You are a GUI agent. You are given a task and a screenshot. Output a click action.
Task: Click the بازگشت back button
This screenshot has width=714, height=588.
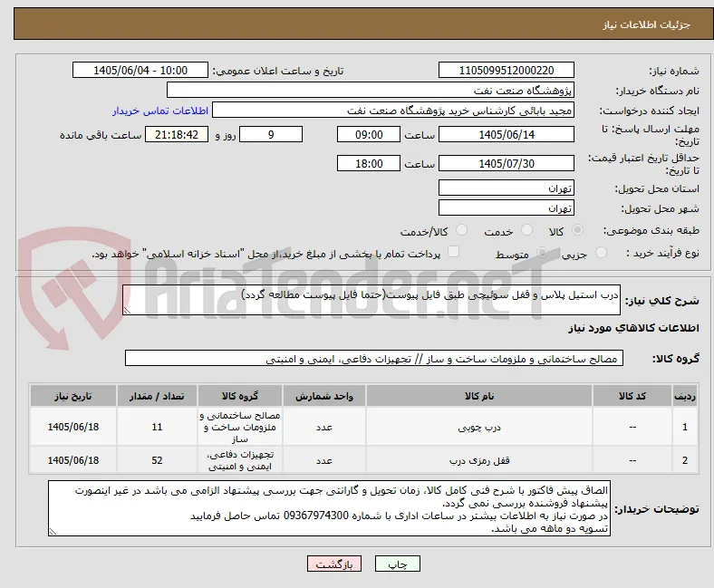(x=334, y=564)
